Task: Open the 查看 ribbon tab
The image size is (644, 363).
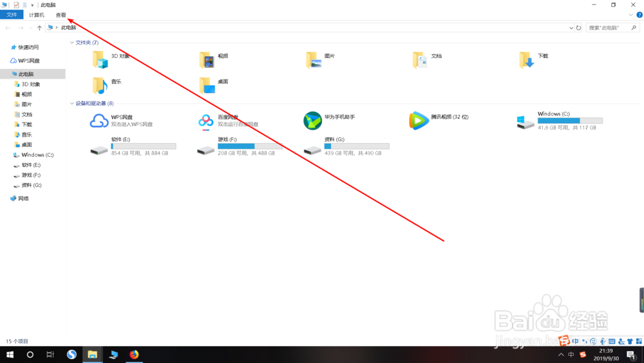Action: (61, 15)
